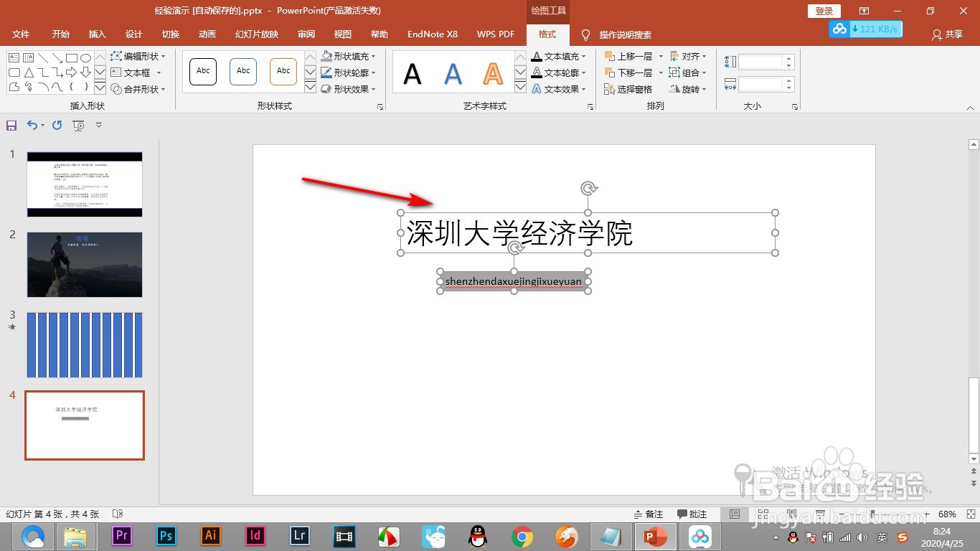This screenshot has height=551, width=980.
Task: Toggle 备注 notes pane in status bar
Action: pos(649,514)
